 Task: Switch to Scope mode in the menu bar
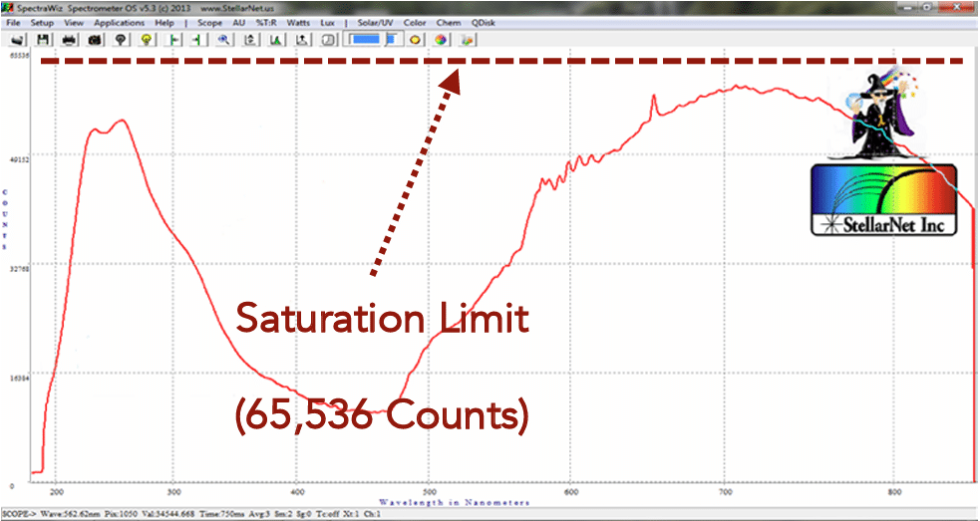tap(210, 23)
